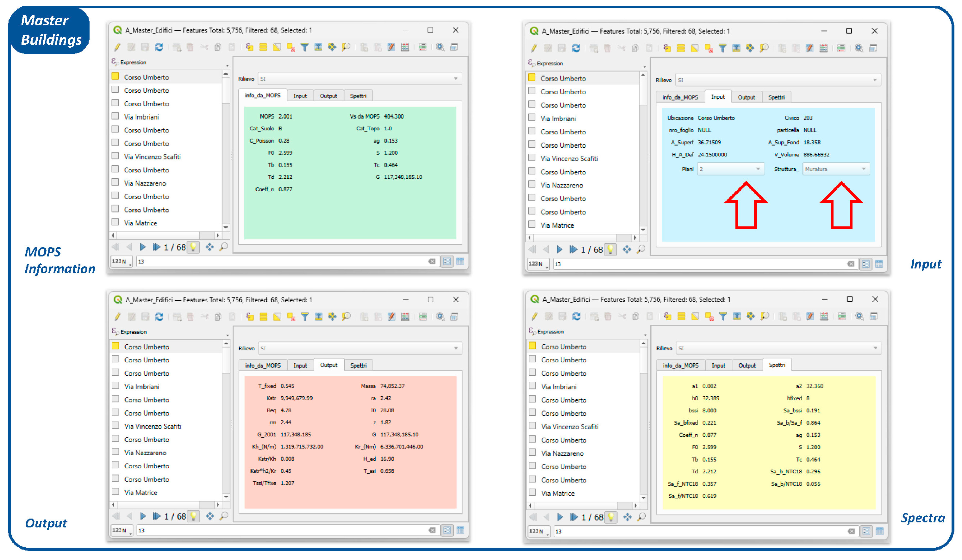Go to next feature arrow in yellow Spettri window
This screenshot has width=962, height=560.
pos(560,517)
